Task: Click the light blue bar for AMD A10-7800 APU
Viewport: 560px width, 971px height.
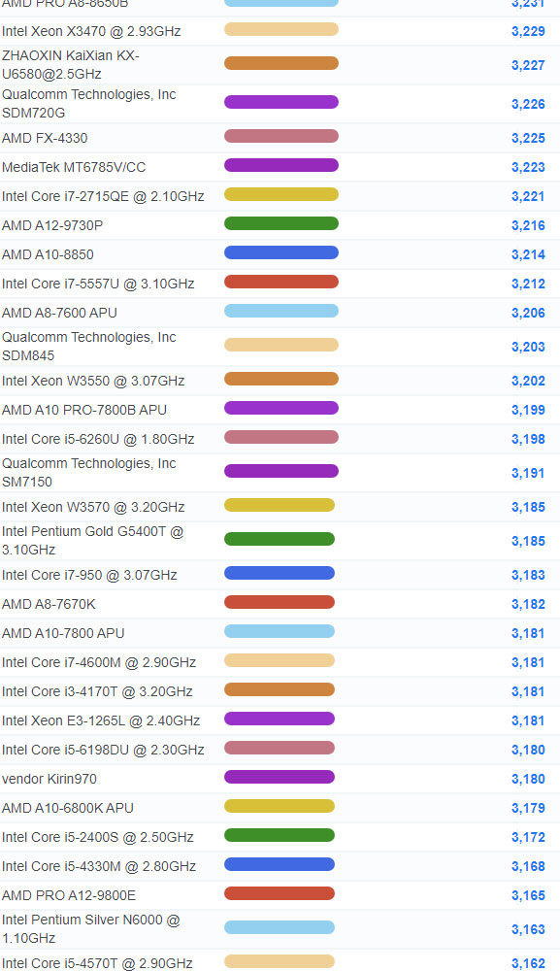Action: point(280,631)
